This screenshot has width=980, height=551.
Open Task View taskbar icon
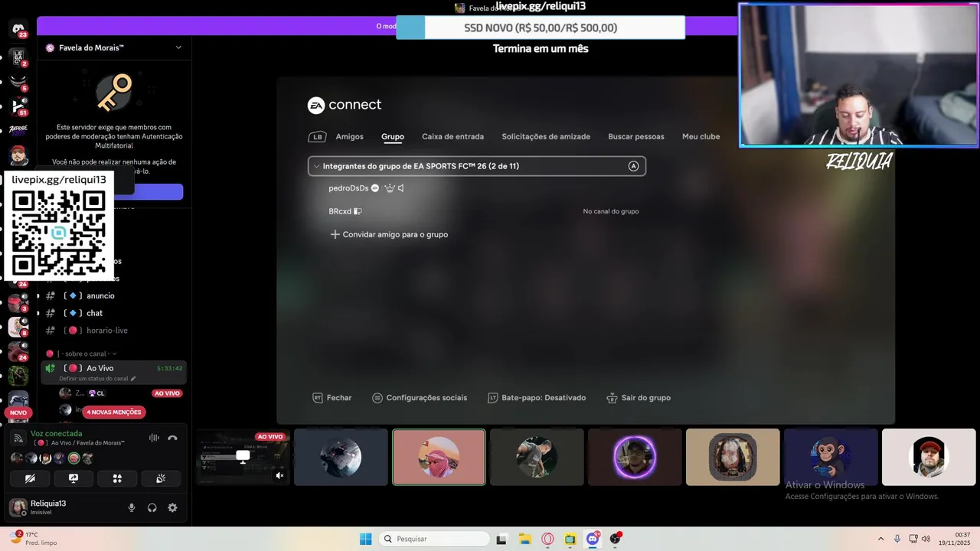click(x=501, y=539)
